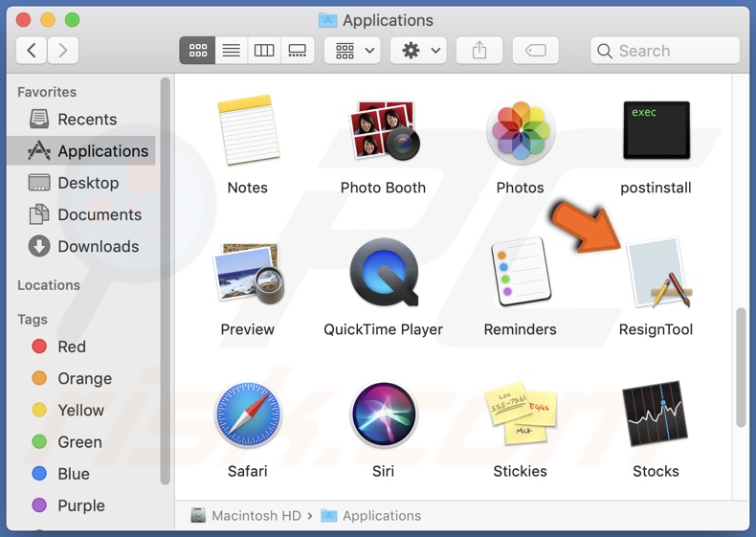Filter by the Purple tag
This screenshot has height=537, width=756.
point(80,505)
